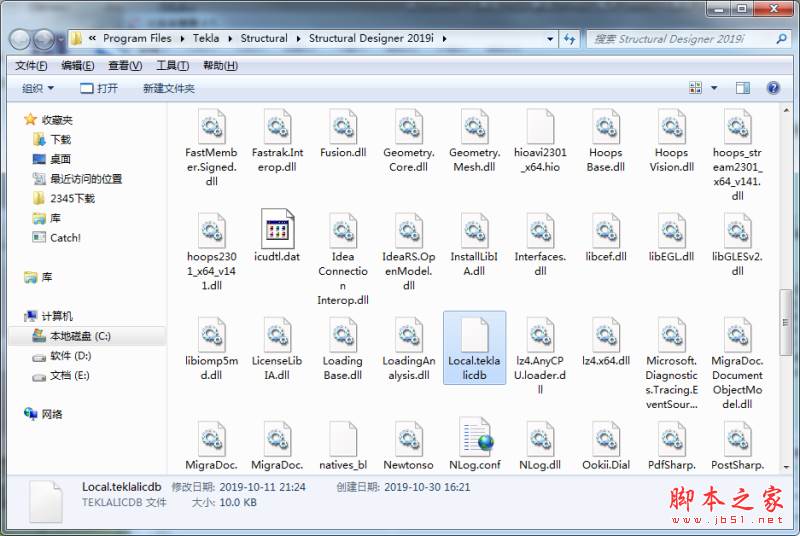Click Program Files in address bar

click(x=137, y=38)
